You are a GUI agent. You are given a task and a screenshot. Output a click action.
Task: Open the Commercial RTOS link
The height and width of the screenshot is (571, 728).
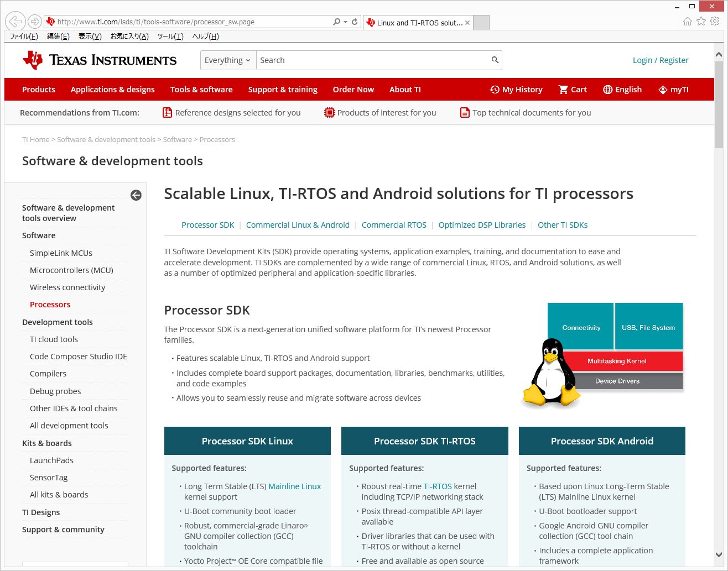pyautogui.click(x=394, y=225)
